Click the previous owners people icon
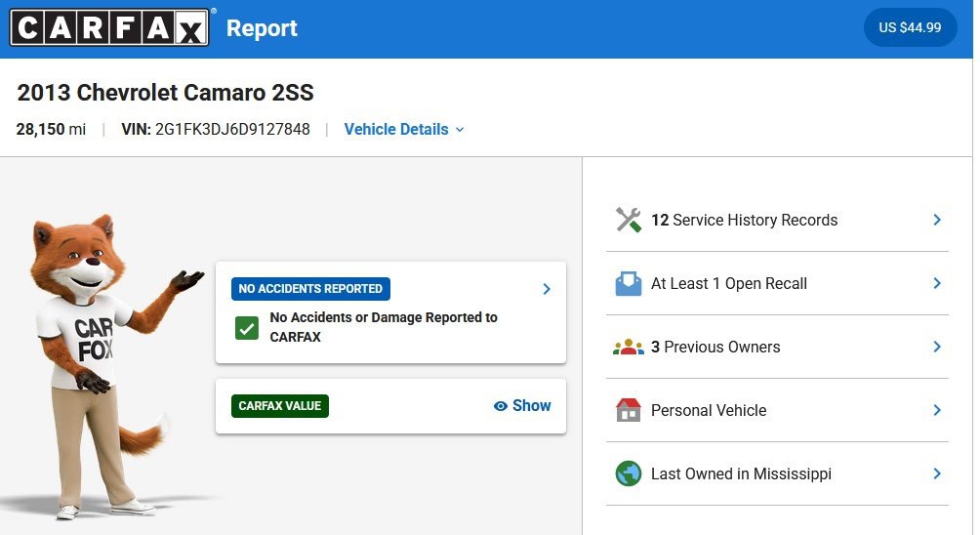 click(629, 347)
